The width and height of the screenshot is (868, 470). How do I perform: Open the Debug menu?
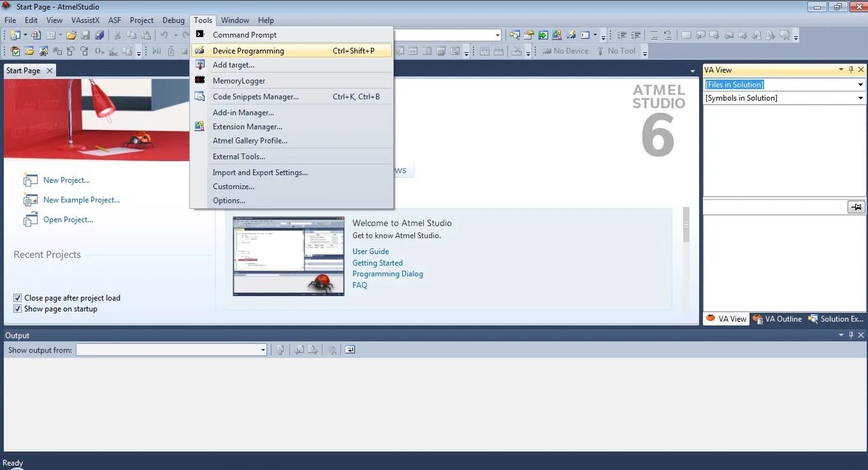tap(173, 20)
